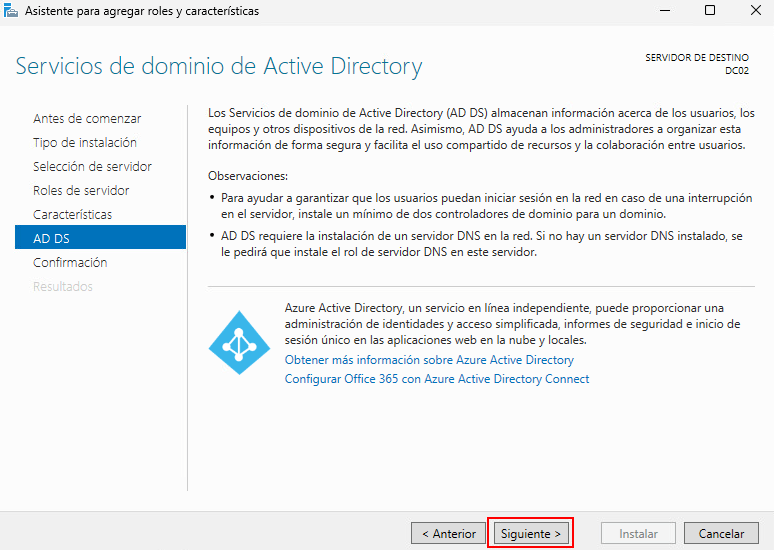This screenshot has height=550, width=774.
Task: Click the disabled Instalar button
Action: [638, 534]
